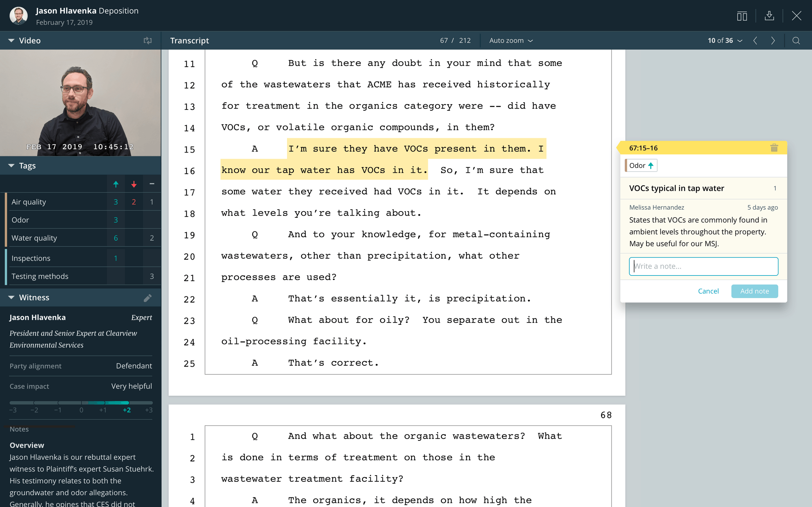The image size is (812, 507).
Task: Collapse the Video panel
Action: click(11, 40)
